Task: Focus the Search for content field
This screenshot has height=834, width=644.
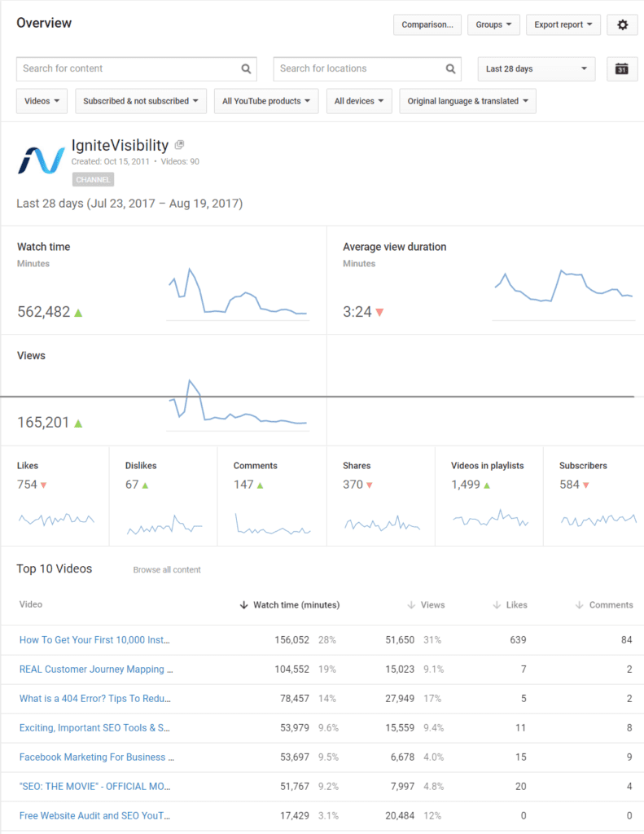Action: point(137,68)
